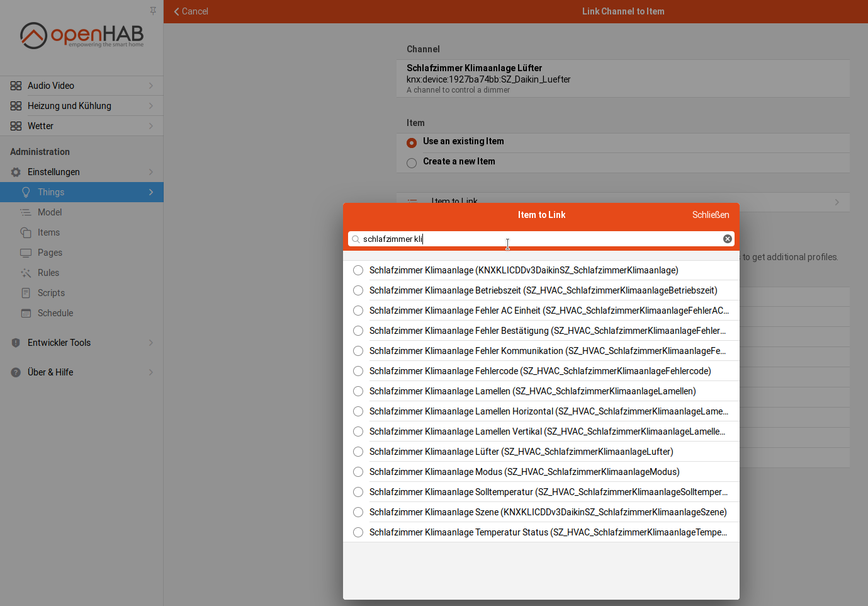868x606 pixels.
Task: Click the Über & Hilfe question icon
Action: pos(16,372)
